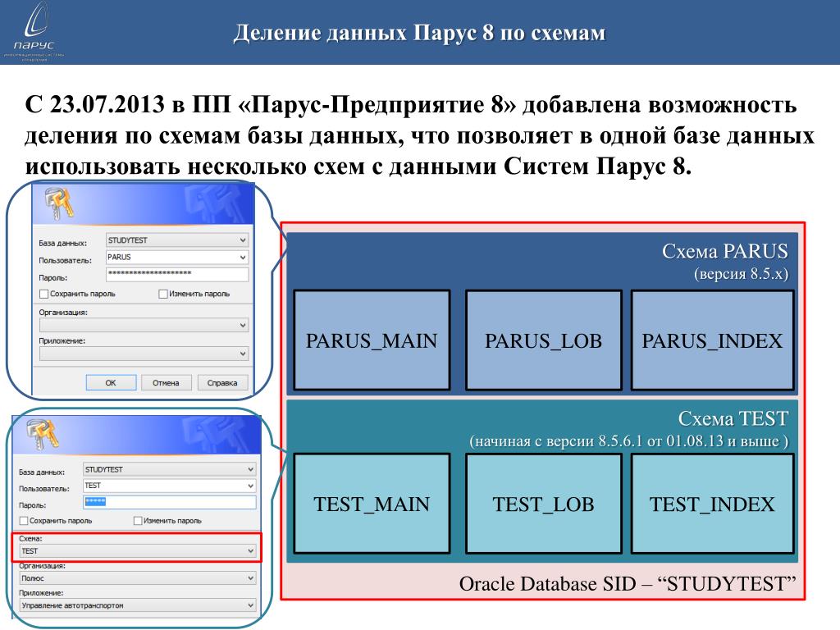Screen dimensions: 840x630
Task: Click the TEST_LOB tablespace box
Action: (544, 504)
